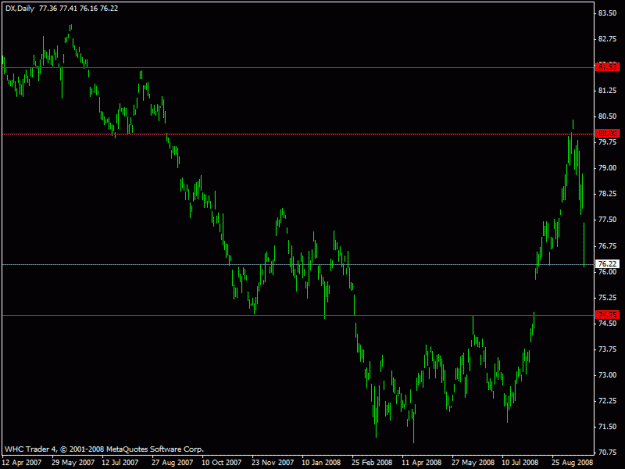Click the 25 Feb 2008 date label

(x=372, y=463)
